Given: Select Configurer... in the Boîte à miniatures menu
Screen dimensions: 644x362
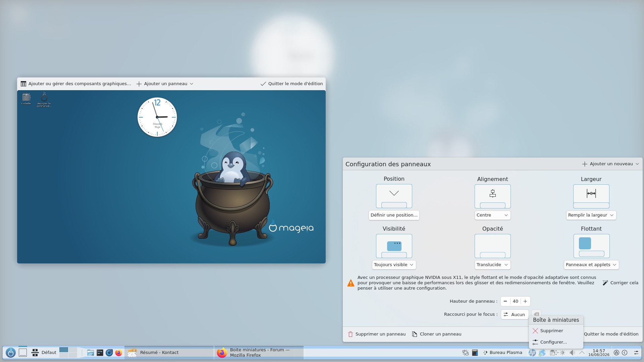Looking at the screenshot, I should 556,342.
